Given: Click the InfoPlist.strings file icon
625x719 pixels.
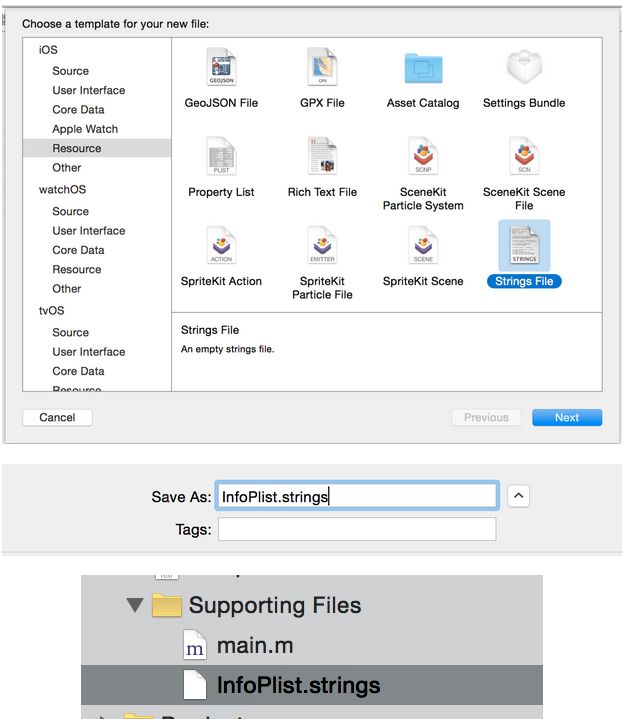Looking at the screenshot, I should (195, 685).
